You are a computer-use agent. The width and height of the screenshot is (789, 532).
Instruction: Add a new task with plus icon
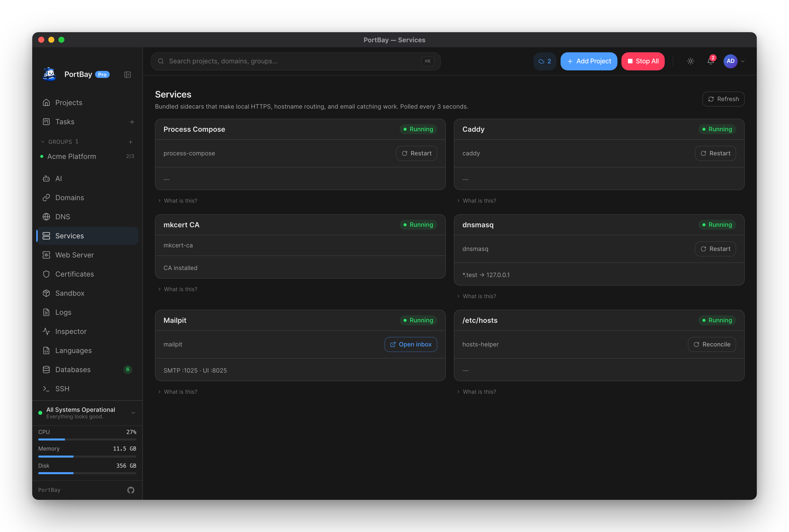click(132, 122)
